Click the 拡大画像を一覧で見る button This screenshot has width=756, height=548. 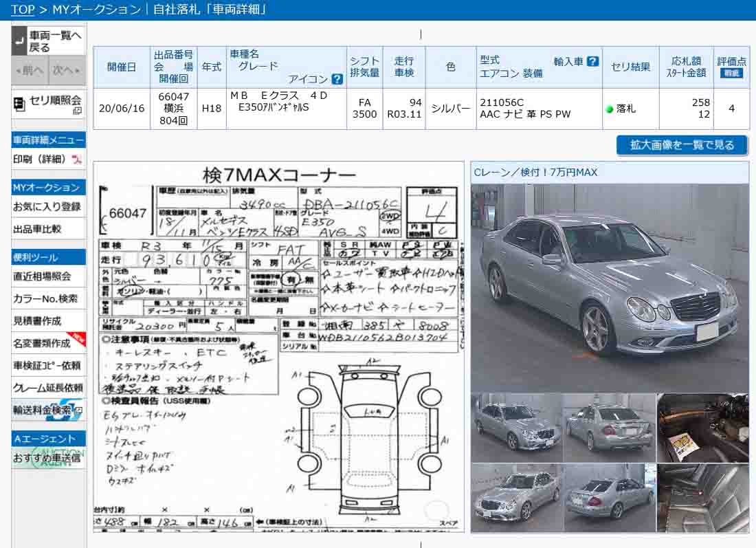(x=682, y=145)
